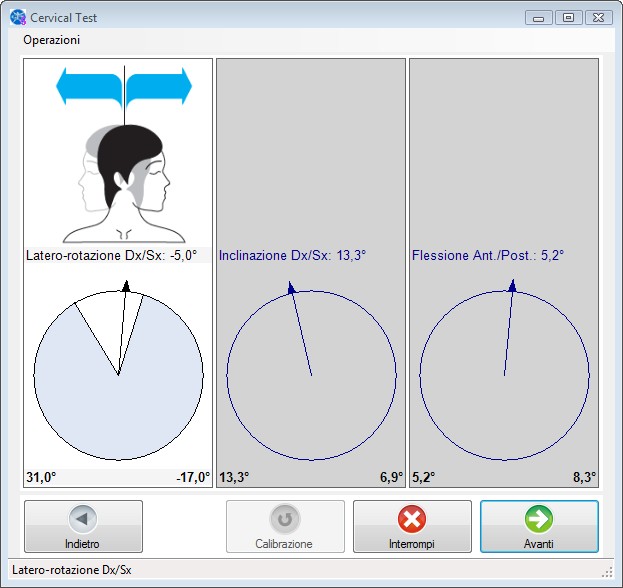Image resolution: width=623 pixels, height=588 pixels.
Task: Click the Calibrazione button
Action: [x=285, y=526]
